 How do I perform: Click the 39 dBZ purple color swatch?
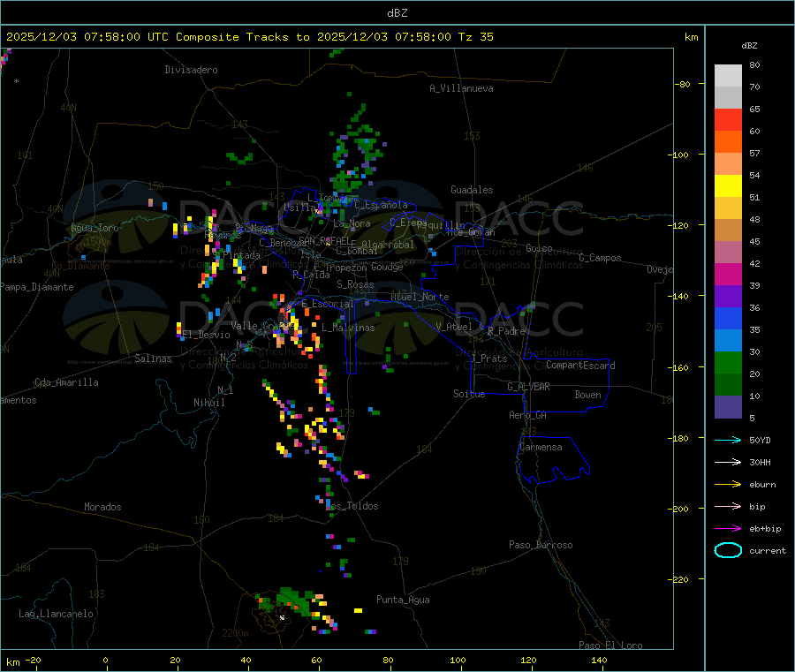click(x=728, y=297)
